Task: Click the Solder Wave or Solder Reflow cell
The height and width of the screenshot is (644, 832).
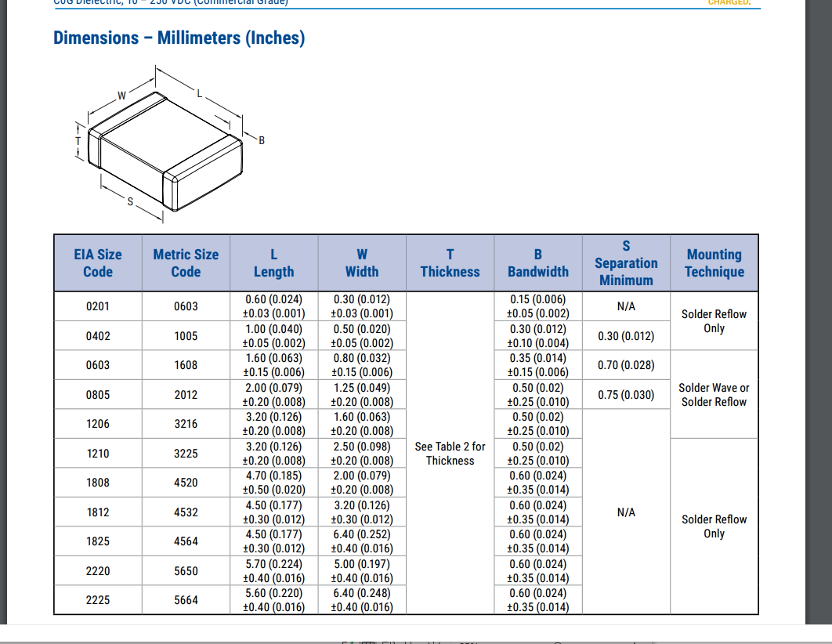Action: click(x=714, y=395)
